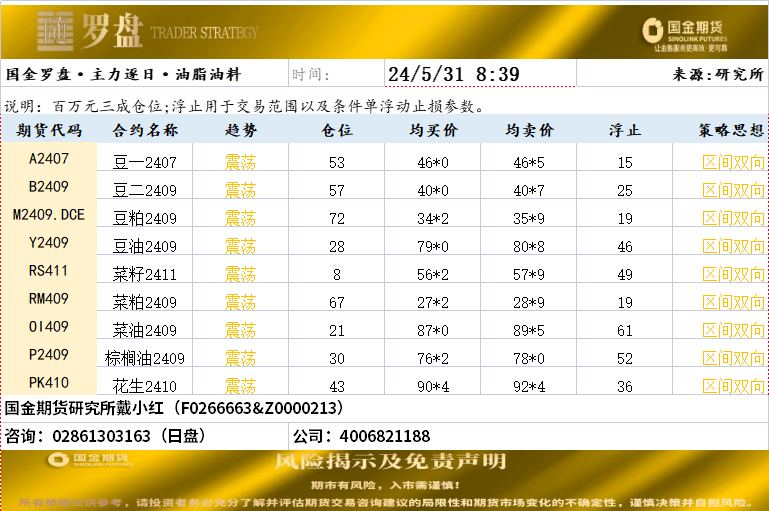Click contract name 豆二2409

pos(145,190)
